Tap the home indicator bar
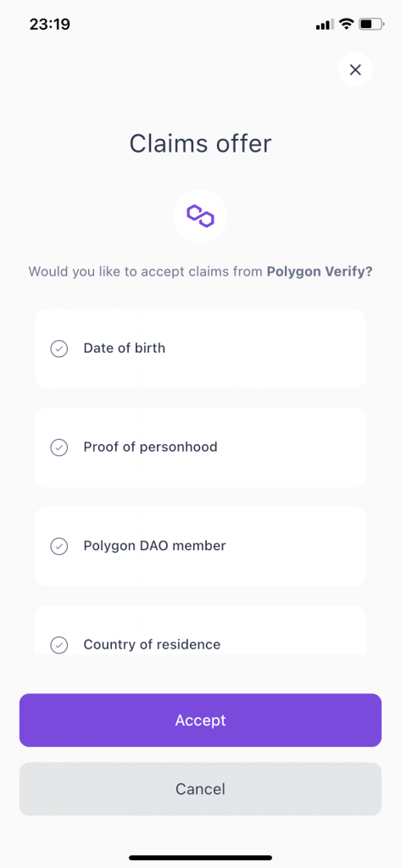This screenshot has height=868, width=401. click(200, 858)
